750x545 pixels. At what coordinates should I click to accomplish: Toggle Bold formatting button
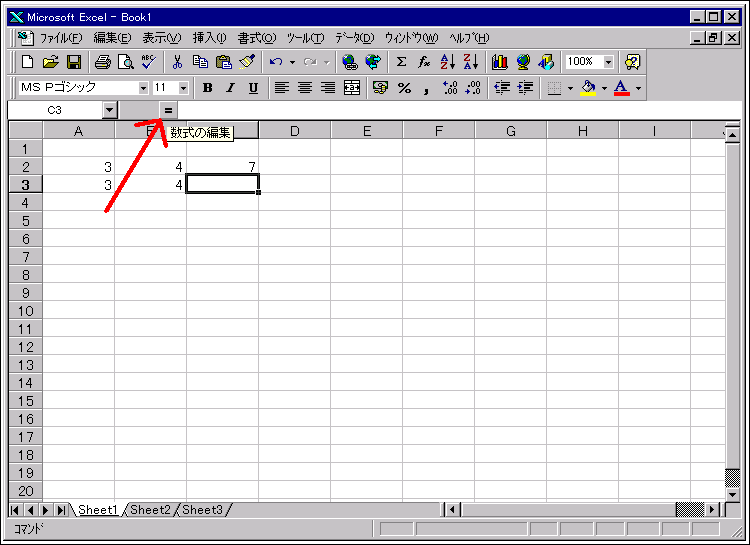pos(208,88)
